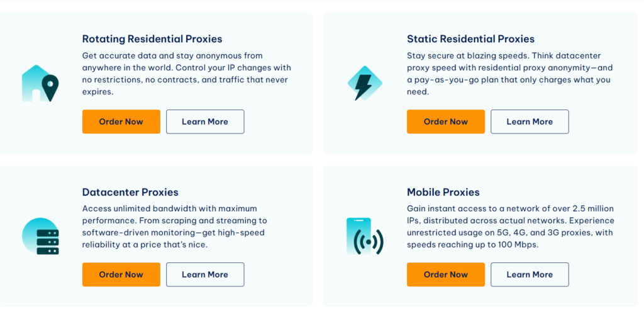Click the unlimited bandwidth description paragraph
The height and width of the screenshot is (321, 644).
(175, 227)
